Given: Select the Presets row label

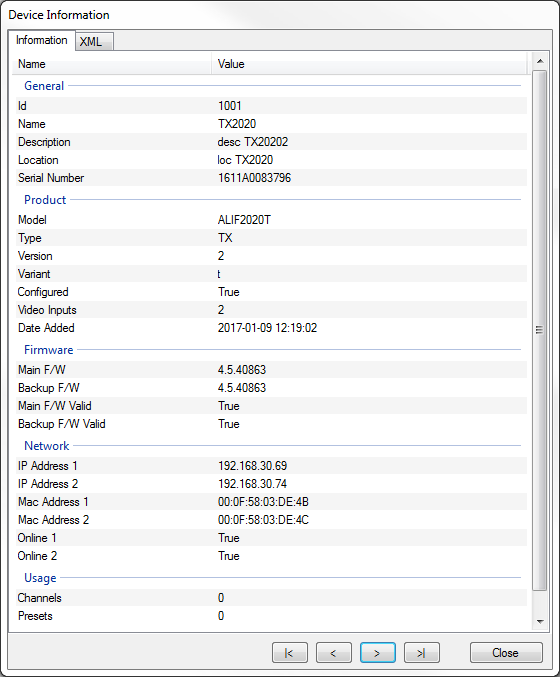Looking at the screenshot, I should (x=35, y=616).
